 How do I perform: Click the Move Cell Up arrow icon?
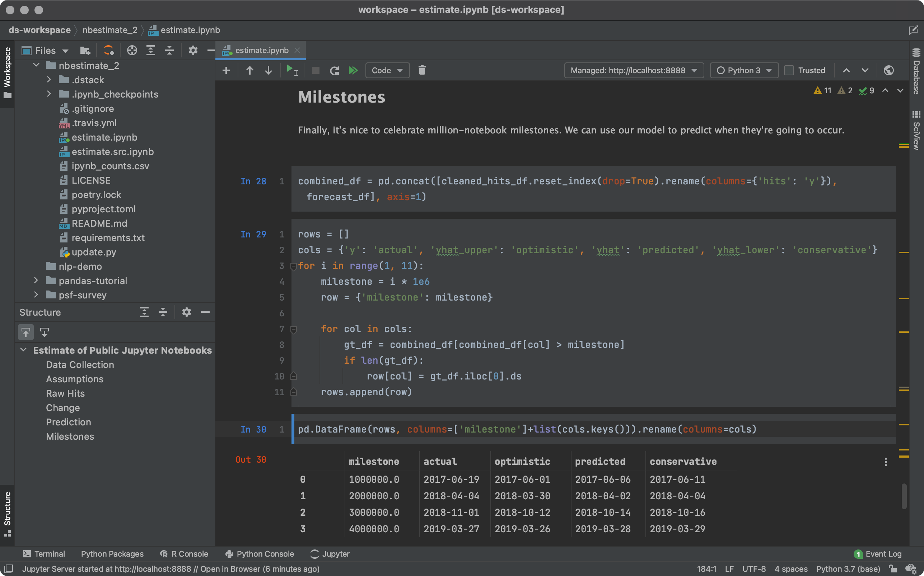tap(249, 70)
